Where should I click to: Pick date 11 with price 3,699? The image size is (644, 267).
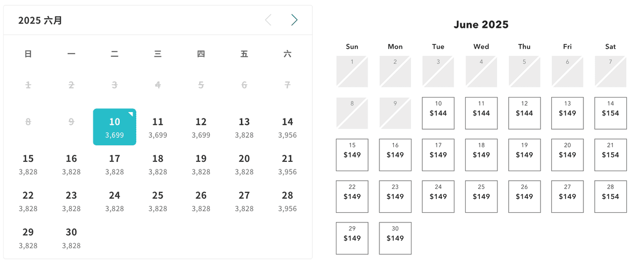pos(158,127)
